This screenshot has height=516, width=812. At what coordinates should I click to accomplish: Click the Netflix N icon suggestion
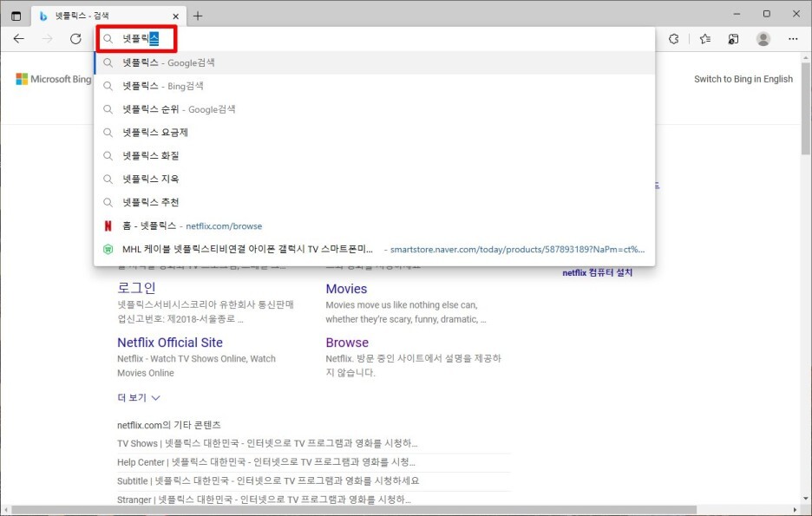[108, 225]
